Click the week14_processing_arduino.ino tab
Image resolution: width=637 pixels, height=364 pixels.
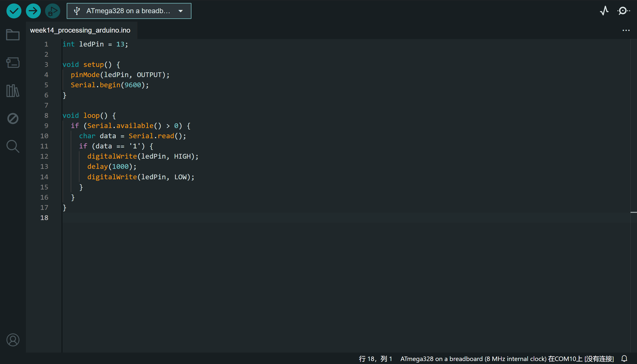pos(81,30)
